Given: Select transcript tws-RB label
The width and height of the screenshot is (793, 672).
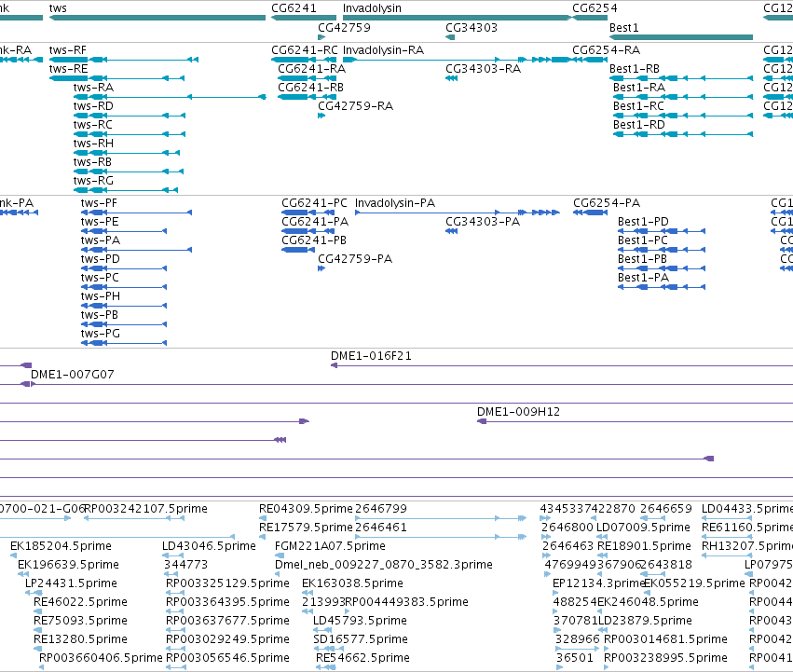Looking at the screenshot, I should pos(92,162).
